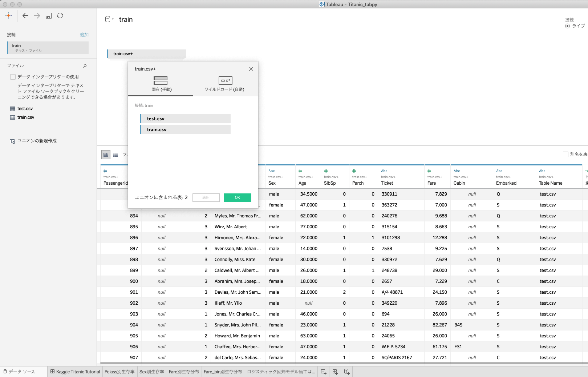Refresh the data source with the refresh icon
Screen dimensions: 588x377
[60, 16]
